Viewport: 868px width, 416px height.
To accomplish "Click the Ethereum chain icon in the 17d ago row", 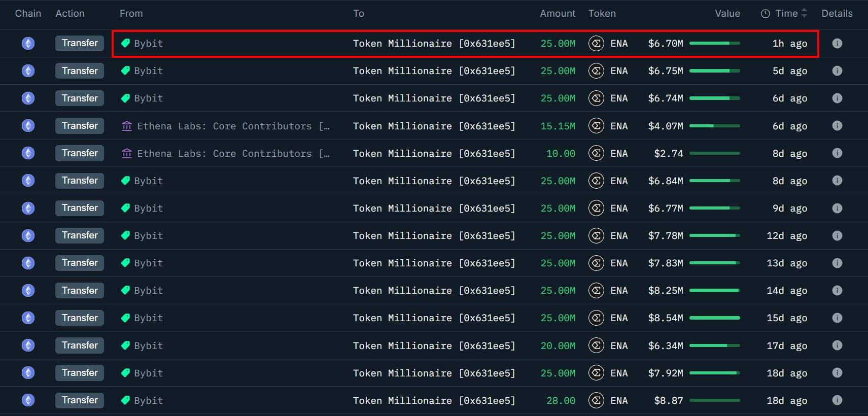I will (x=28, y=345).
